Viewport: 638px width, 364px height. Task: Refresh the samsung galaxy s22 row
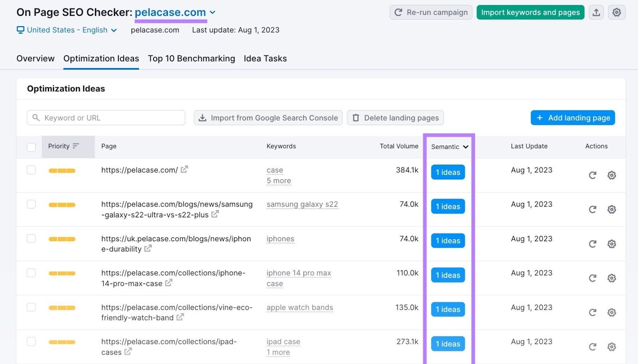[593, 209]
